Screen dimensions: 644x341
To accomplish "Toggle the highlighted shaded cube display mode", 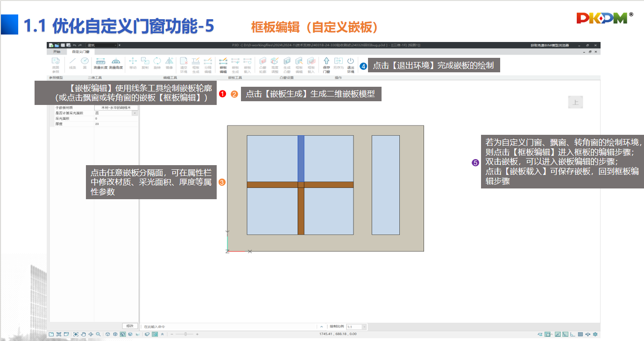I will pos(122,334).
